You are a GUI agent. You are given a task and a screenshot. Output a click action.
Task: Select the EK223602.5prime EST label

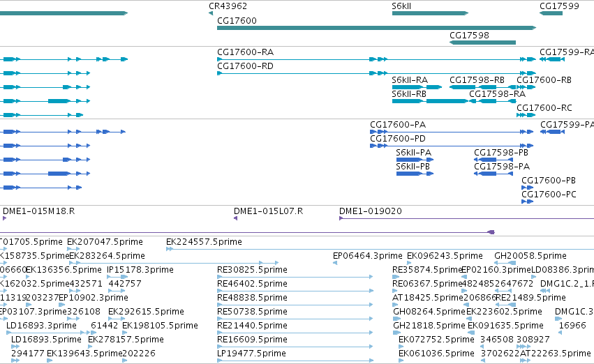pos(504,312)
